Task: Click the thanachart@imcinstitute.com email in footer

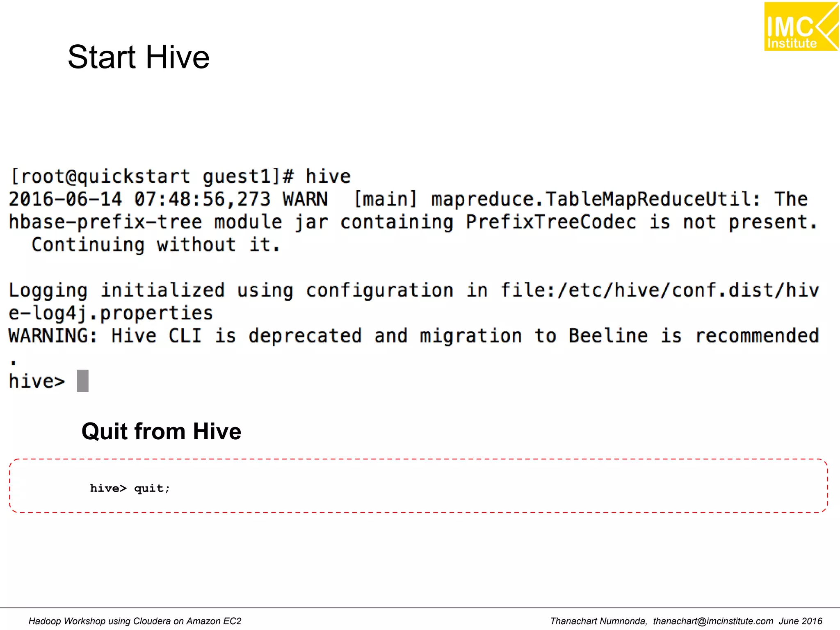Action: tap(713, 621)
